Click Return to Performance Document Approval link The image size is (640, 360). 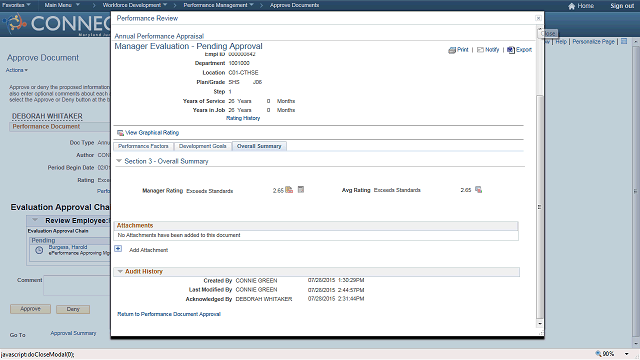[x=169, y=314]
